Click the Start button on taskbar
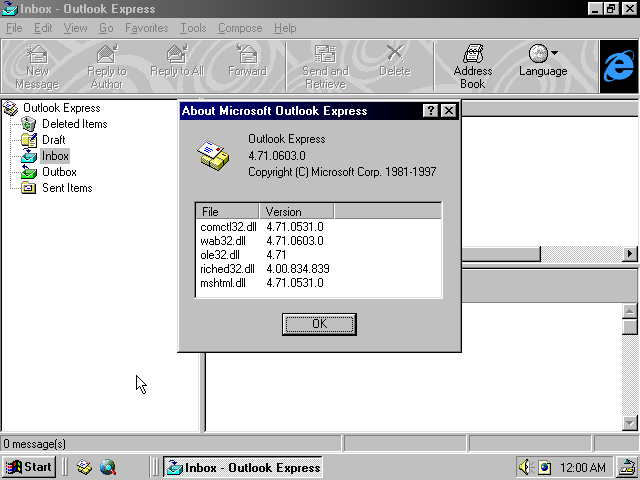The height and width of the screenshot is (480, 640). pyautogui.click(x=29, y=467)
